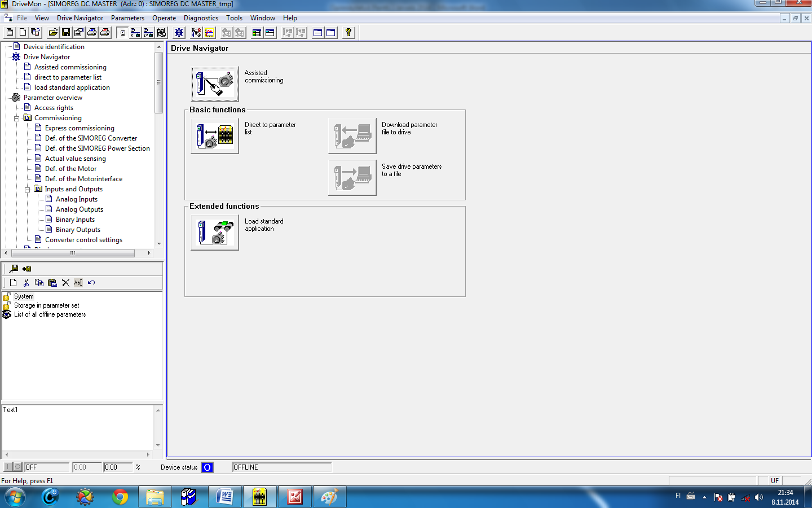
Task: Select List of all offline parameters
Action: (50, 314)
